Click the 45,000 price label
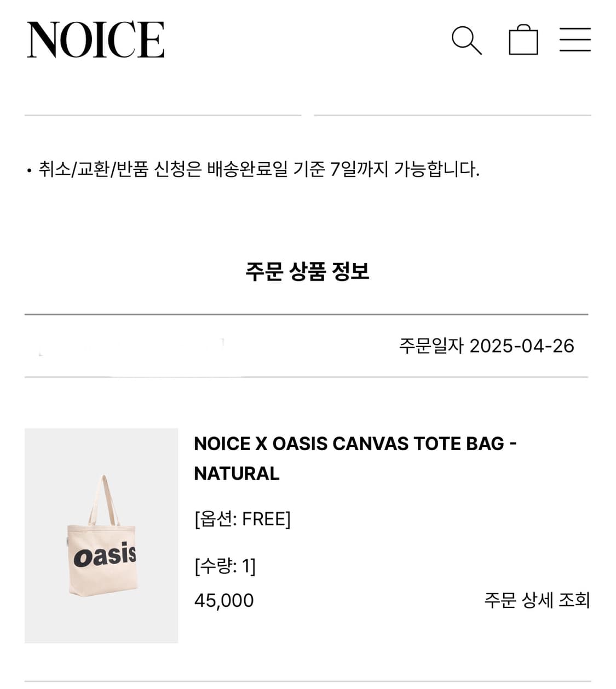 pos(223,600)
